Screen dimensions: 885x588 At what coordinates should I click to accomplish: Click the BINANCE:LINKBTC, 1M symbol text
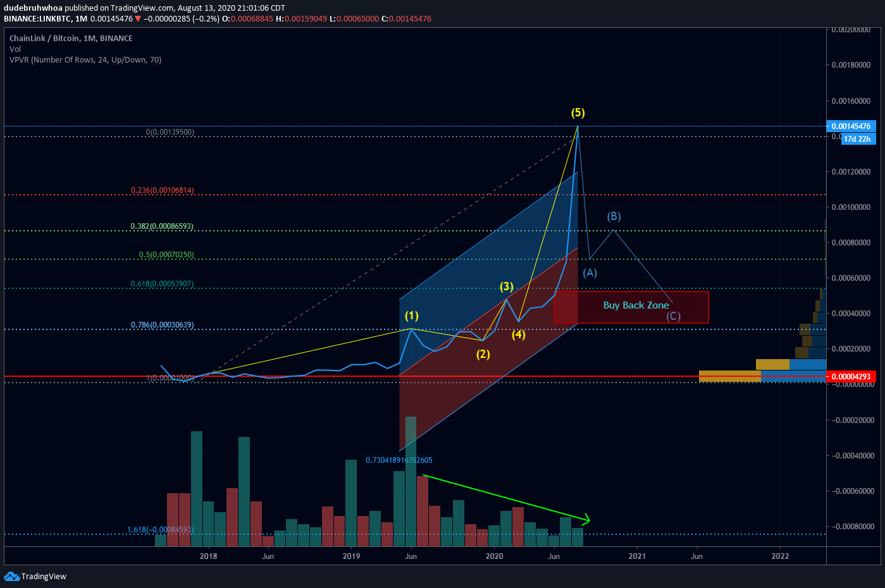point(46,19)
